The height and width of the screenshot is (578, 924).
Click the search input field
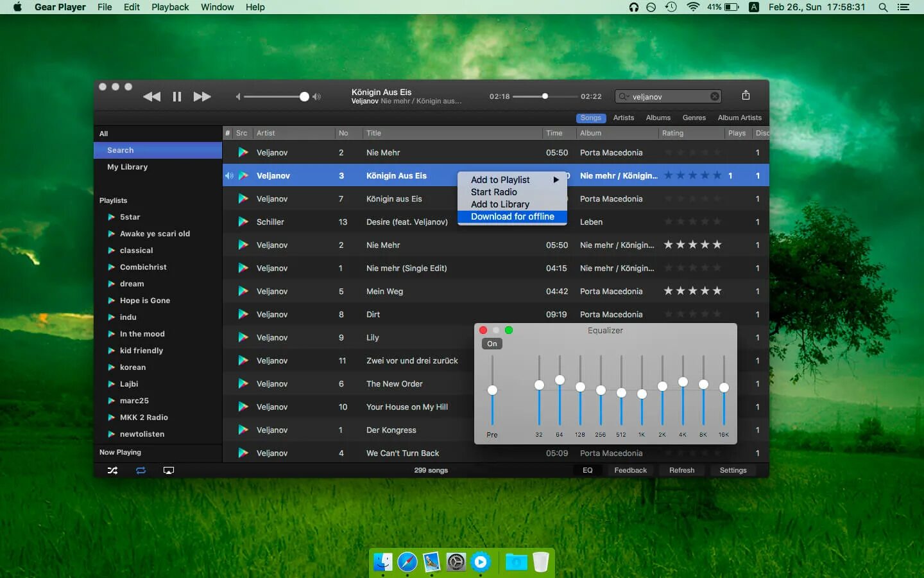coord(667,96)
